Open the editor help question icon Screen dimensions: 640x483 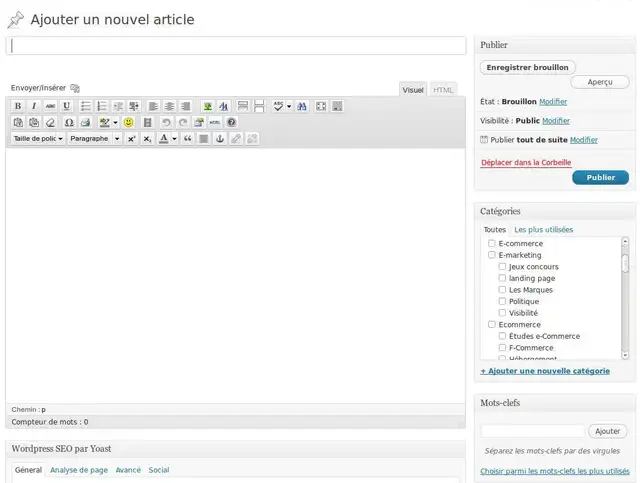[231, 122]
